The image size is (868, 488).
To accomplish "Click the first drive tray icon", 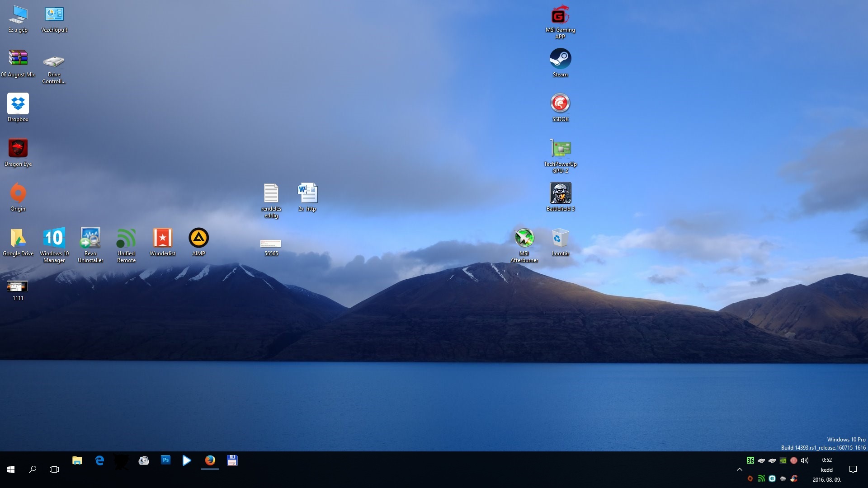I will (761, 460).
